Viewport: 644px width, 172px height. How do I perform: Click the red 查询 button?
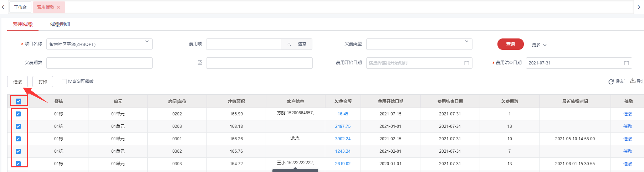click(x=510, y=44)
